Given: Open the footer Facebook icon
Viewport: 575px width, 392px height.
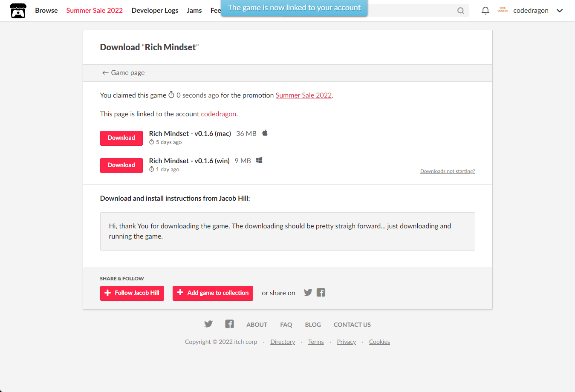Looking at the screenshot, I should [229, 324].
